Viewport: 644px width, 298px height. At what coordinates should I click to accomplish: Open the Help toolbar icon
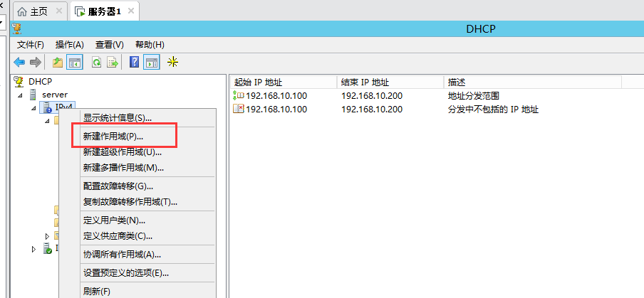click(x=135, y=63)
